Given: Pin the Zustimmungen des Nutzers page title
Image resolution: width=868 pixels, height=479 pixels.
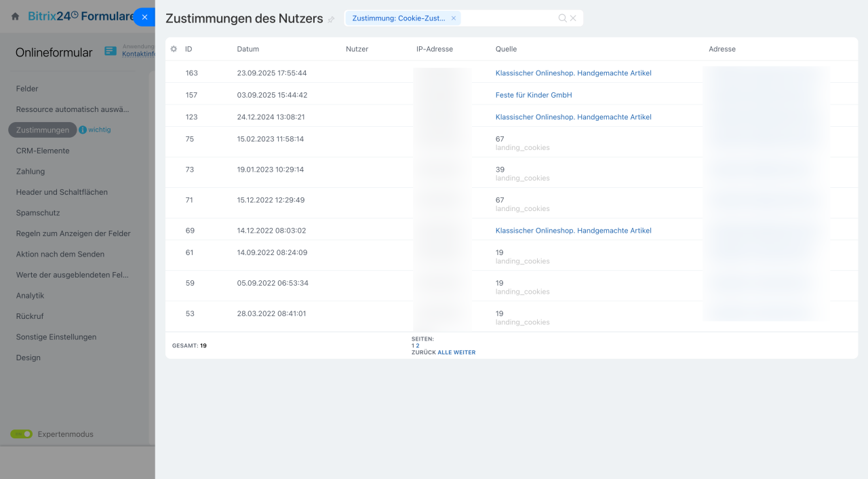Looking at the screenshot, I should pos(332,20).
